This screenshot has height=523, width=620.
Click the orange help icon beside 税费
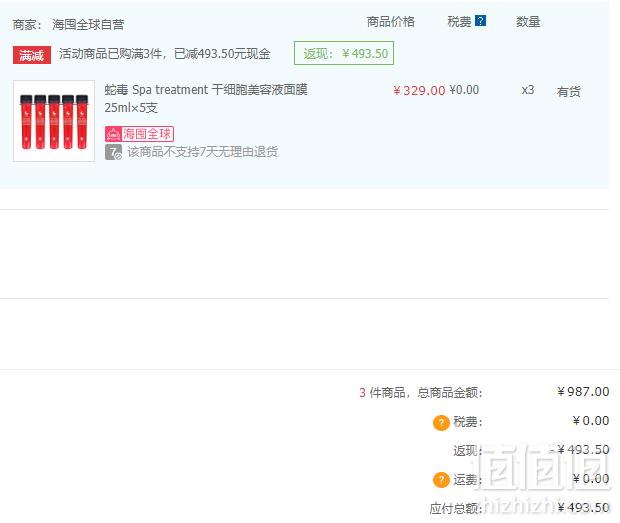pos(441,423)
